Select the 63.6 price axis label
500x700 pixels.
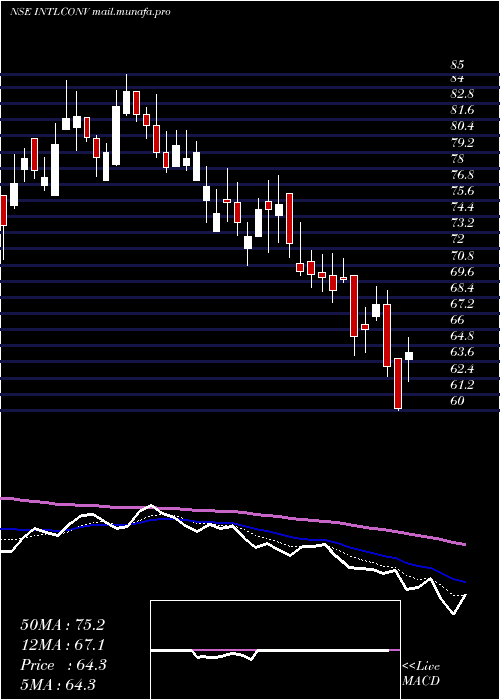(462, 352)
